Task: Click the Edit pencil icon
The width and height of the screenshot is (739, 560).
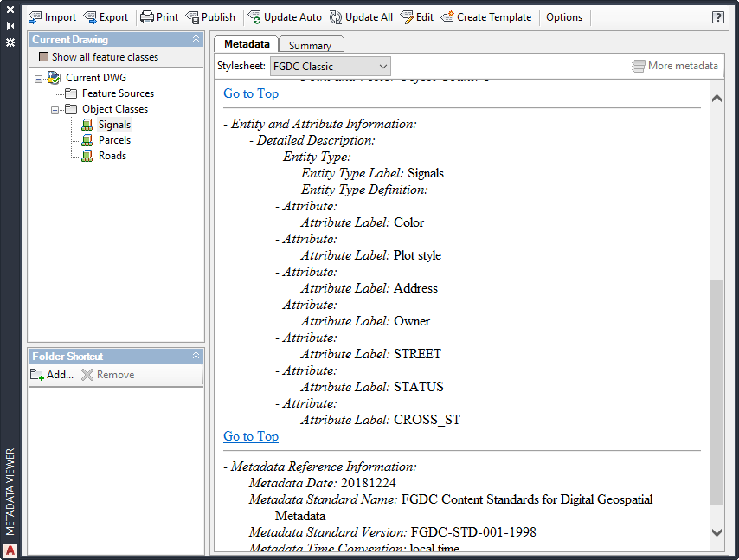Action: point(407,17)
